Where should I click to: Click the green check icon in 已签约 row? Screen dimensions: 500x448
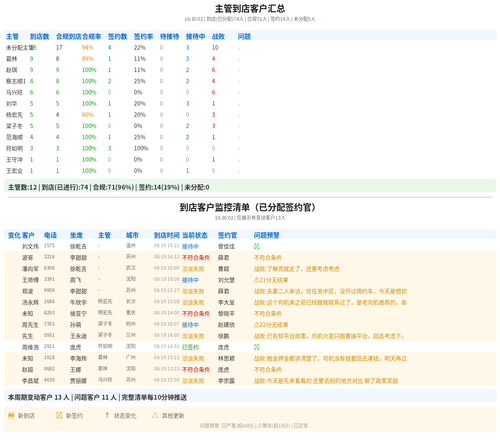[x=257, y=347]
